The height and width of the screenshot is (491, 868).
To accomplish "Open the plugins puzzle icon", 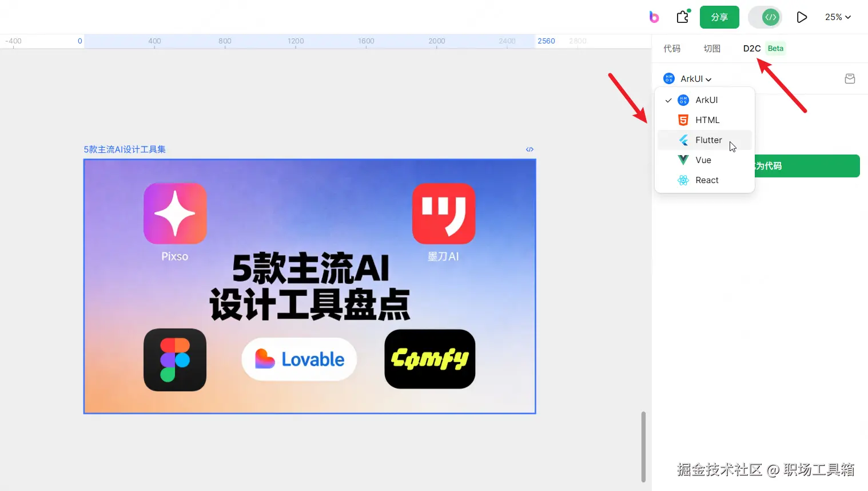I will click(x=683, y=17).
